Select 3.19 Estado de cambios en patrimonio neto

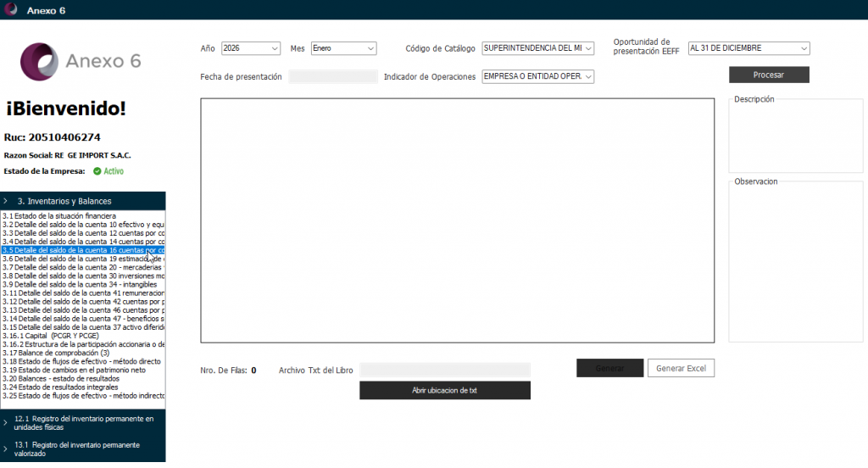click(x=83, y=370)
